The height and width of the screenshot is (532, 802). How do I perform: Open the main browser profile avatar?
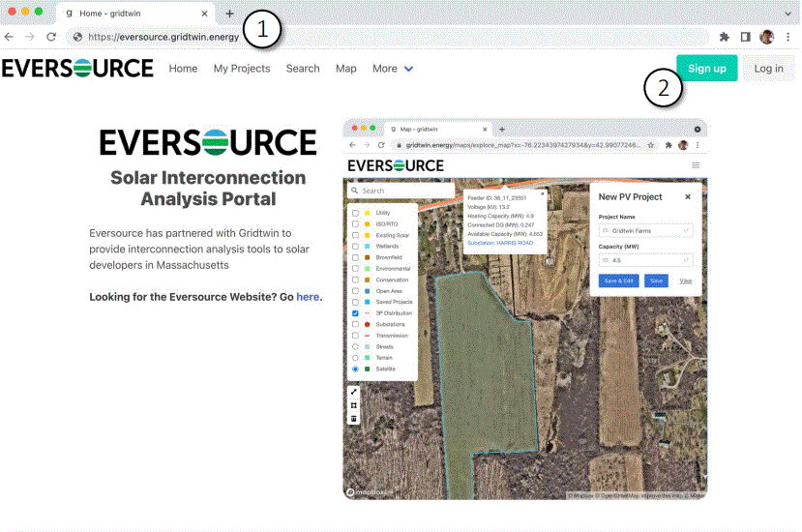click(x=767, y=37)
